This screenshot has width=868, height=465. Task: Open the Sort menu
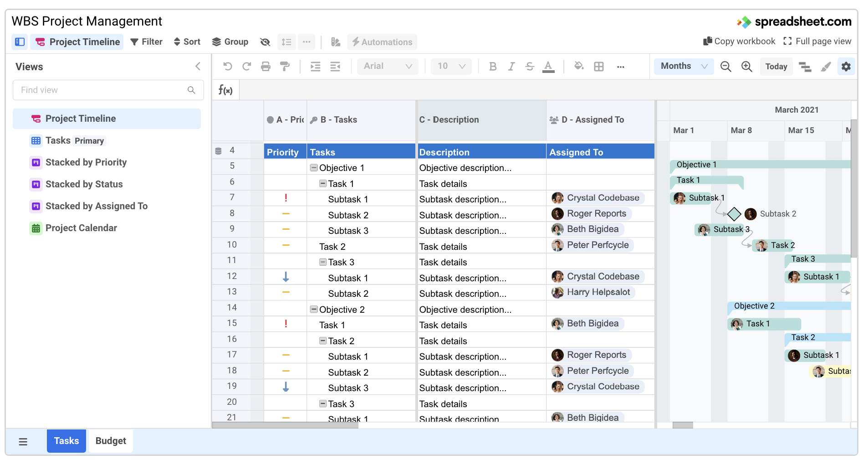(187, 42)
